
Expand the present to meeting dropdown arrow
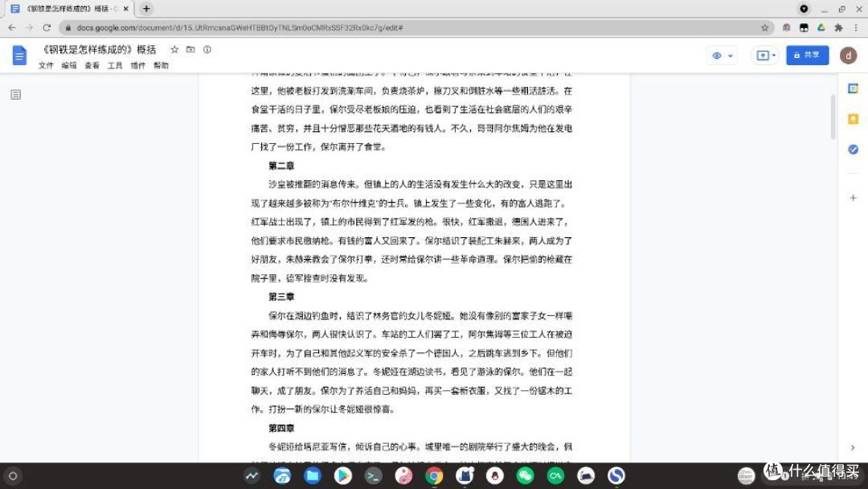click(x=774, y=55)
